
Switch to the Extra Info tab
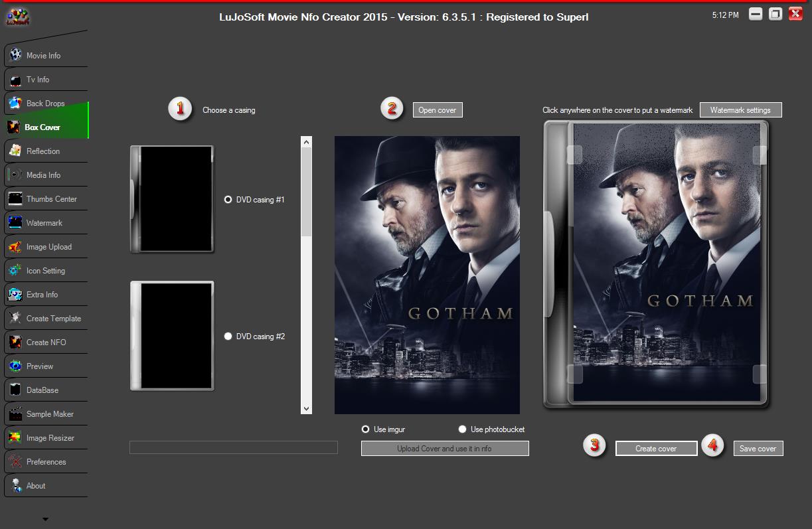46,295
